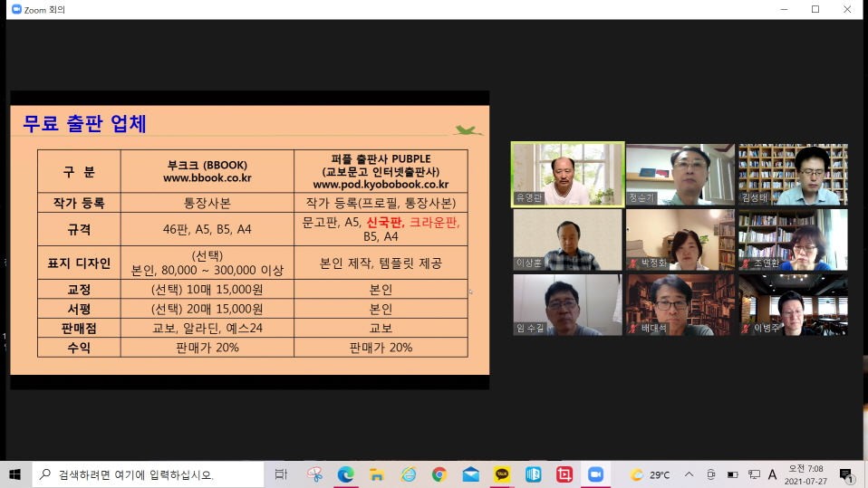Click the www.bbook.co.kr text in slide

click(x=207, y=178)
